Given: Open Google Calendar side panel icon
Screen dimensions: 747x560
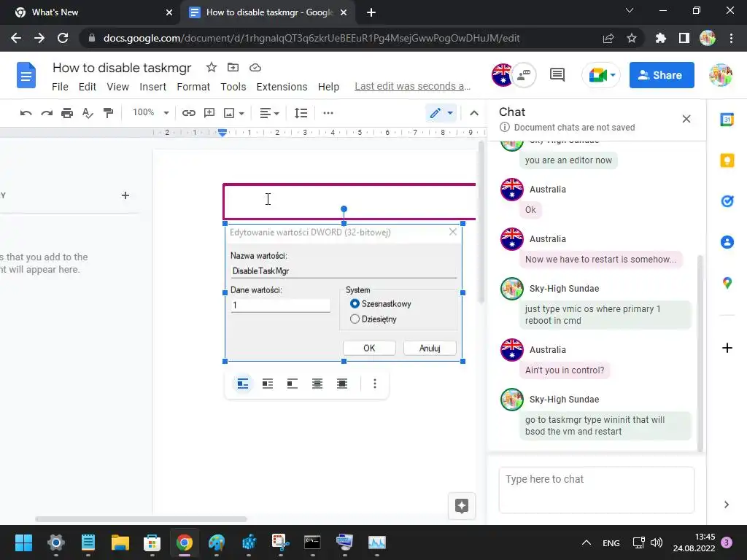Looking at the screenshot, I should 727,120.
